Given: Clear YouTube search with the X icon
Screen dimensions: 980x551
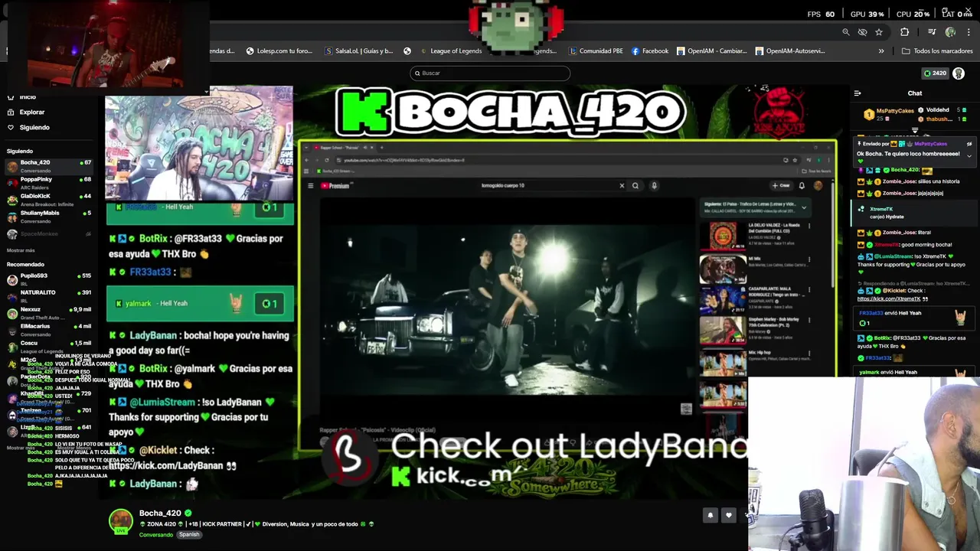Looking at the screenshot, I should point(622,185).
